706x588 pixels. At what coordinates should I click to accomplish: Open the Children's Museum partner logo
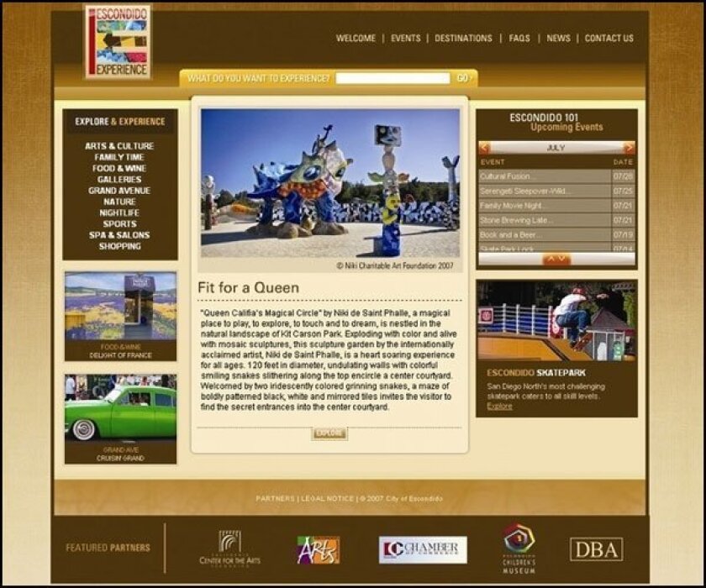(519, 549)
